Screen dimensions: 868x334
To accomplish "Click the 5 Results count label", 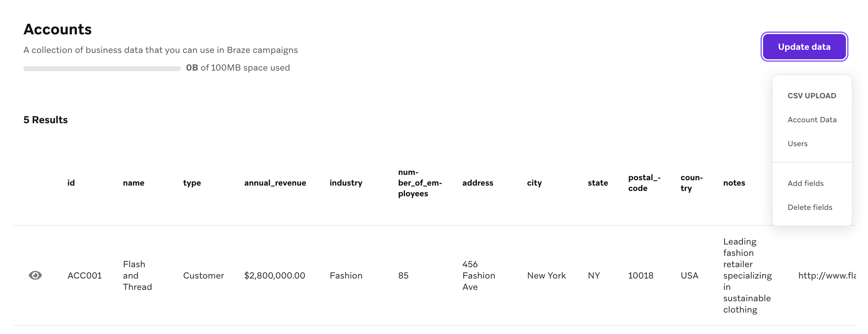I will click(45, 120).
